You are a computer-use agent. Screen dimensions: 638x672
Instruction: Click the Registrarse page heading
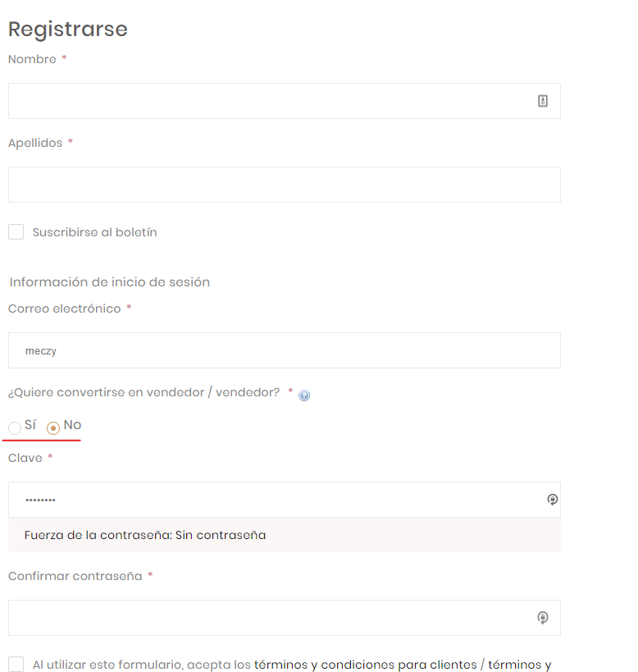click(x=68, y=29)
